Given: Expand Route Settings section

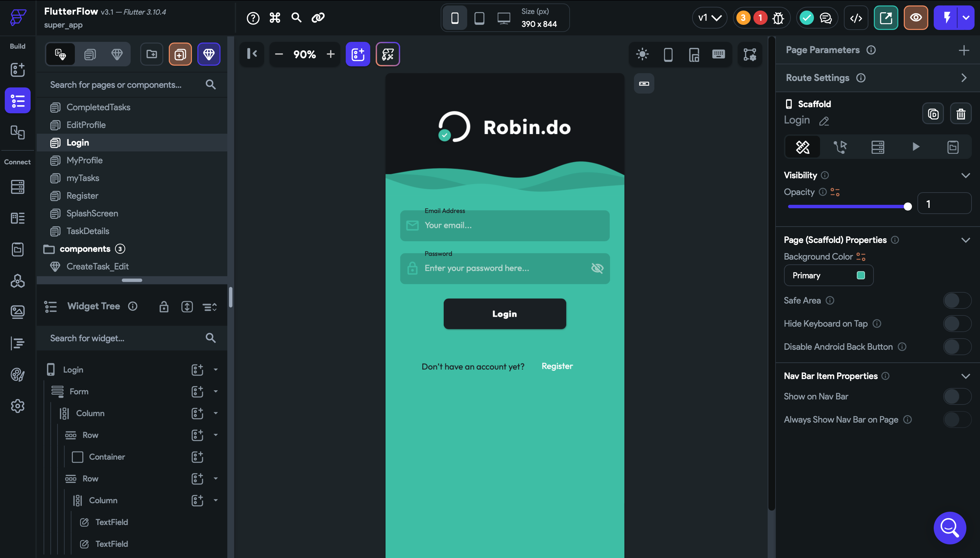Looking at the screenshot, I should pos(964,78).
